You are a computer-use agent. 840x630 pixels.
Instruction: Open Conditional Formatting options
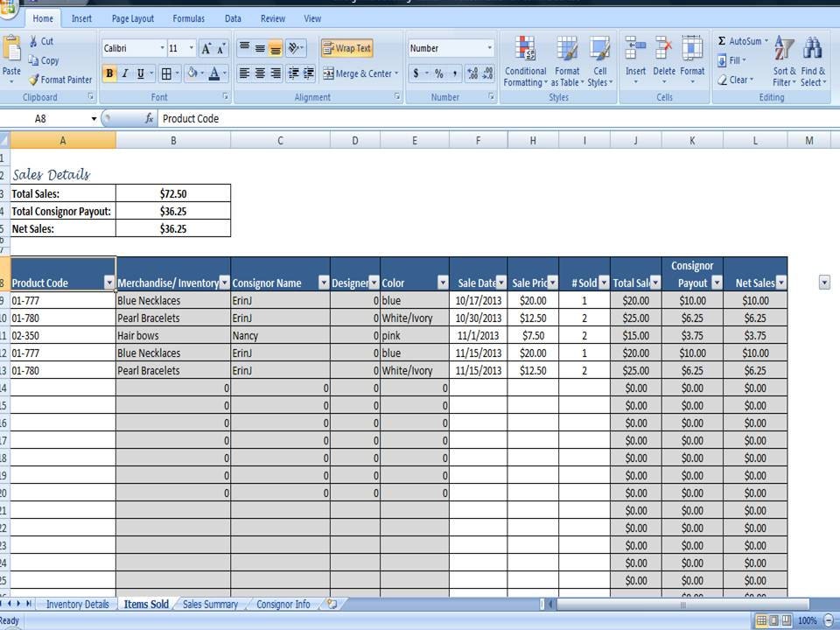[x=526, y=61]
